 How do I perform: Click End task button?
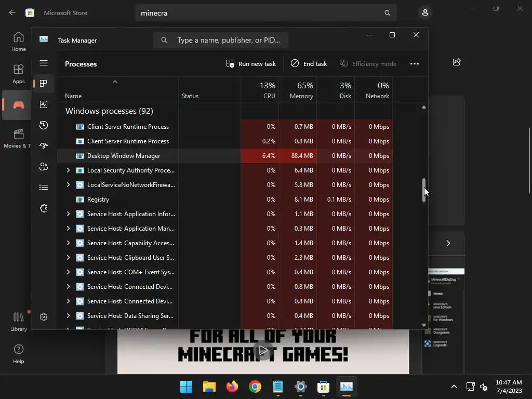(x=309, y=64)
